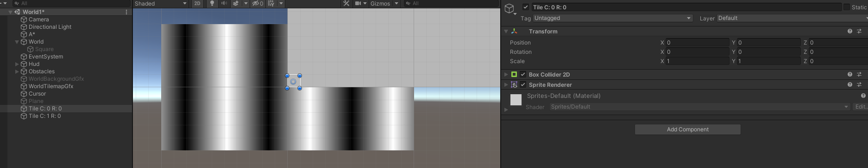Open Transform preset settings icon
The image size is (868, 168).
pos(859,31)
